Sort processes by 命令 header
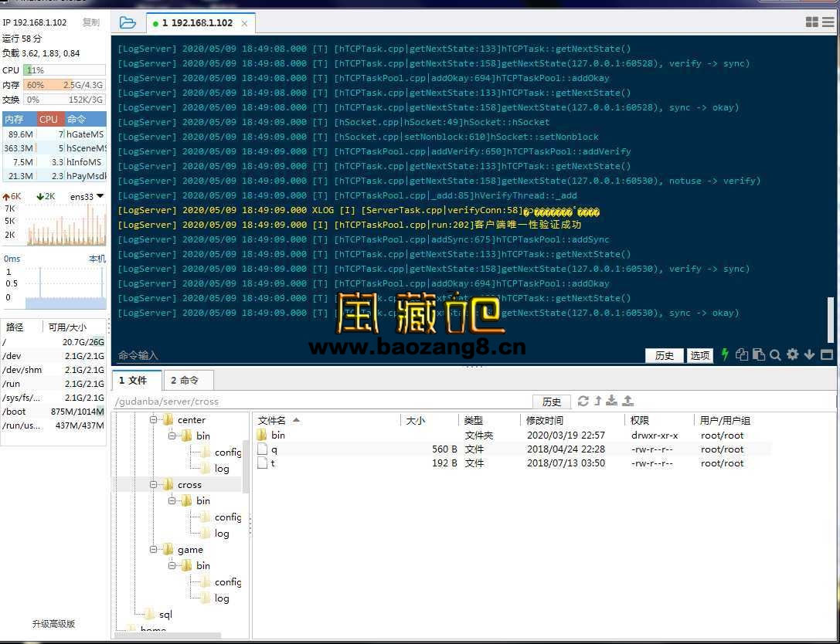840x644 pixels. point(85,120)
